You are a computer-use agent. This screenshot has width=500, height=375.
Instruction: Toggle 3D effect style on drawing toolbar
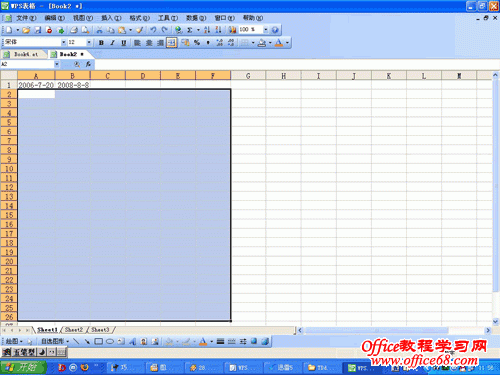click(x=265, y=341)
